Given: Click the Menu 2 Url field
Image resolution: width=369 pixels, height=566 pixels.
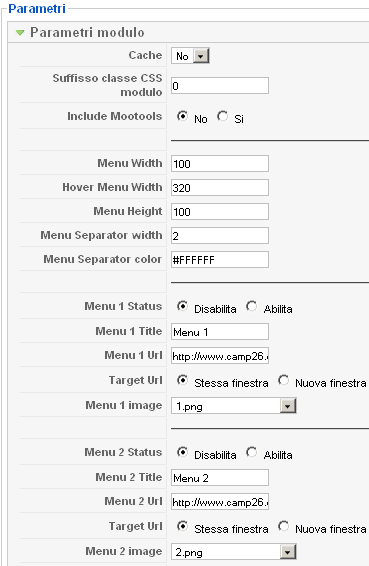Looking at the screenshot, I should pyautogui.click(x=220, y=501).
